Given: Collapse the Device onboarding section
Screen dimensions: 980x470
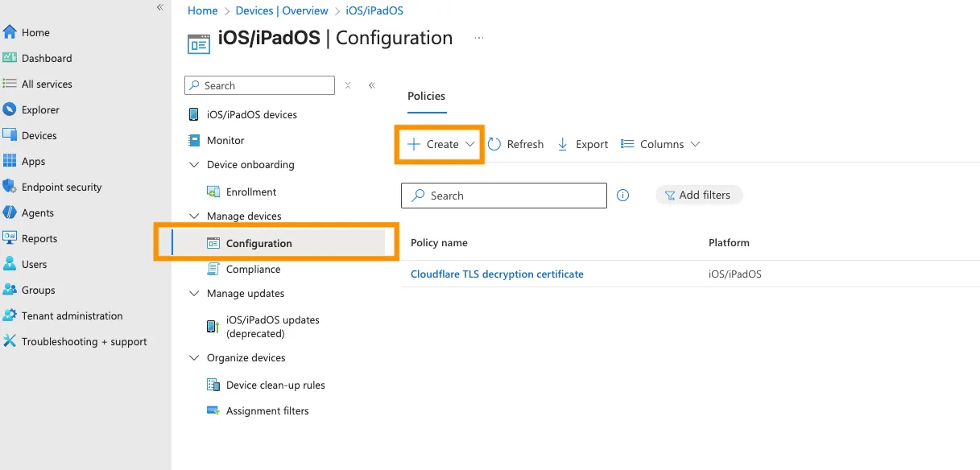Looking at the screenshot, I should click(193, 164).
